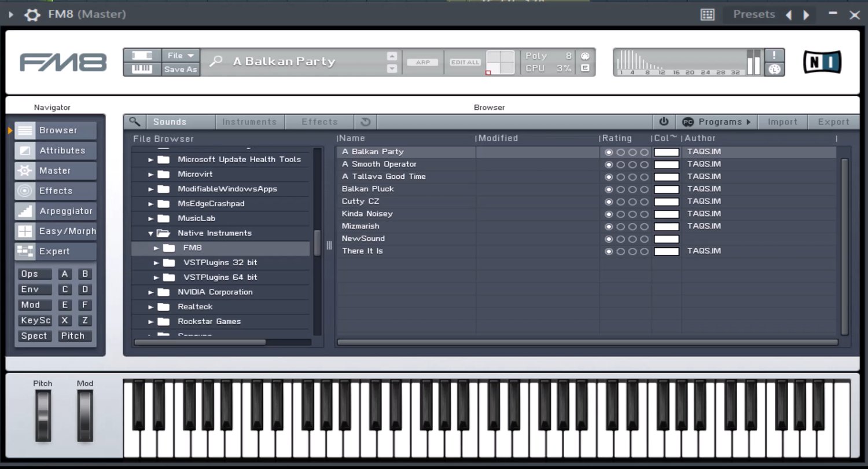Set fourth rating dot for Balkan Pluck
The width and height of the screenshot is (868, 469).
click(645, 189)
